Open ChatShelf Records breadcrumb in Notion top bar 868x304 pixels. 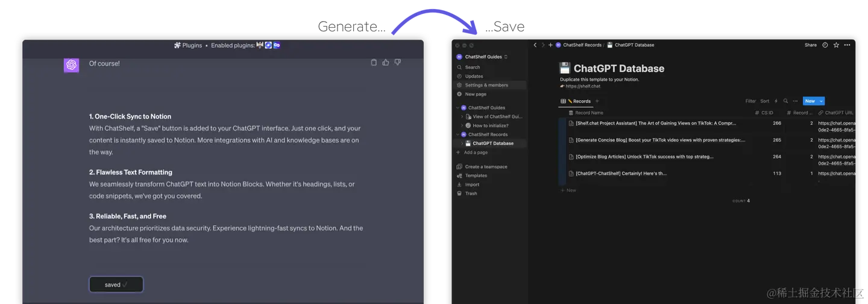pyautogui.click(x=579, y=45)
